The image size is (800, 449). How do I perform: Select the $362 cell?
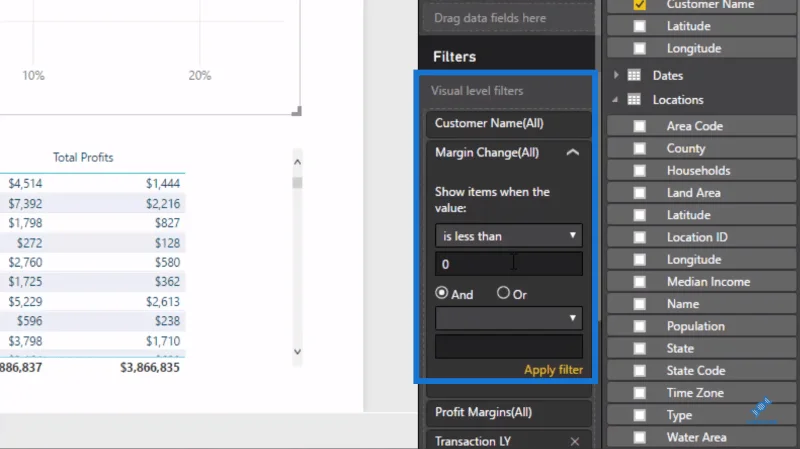click(167, 282)
